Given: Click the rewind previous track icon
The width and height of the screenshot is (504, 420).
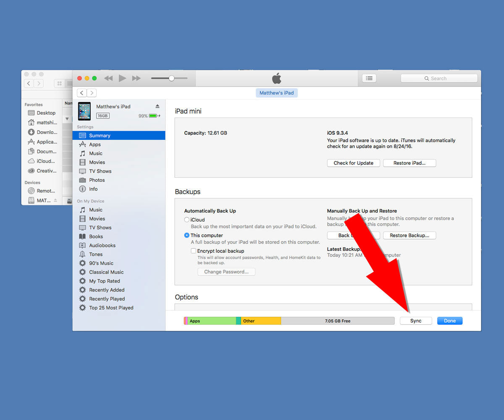Looking at the screenshot, I should pos(108,78).
